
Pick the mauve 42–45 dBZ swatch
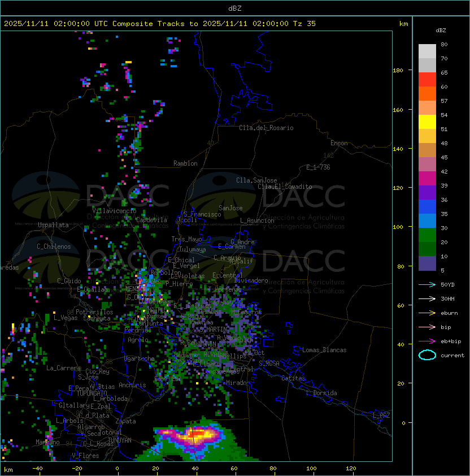point(427,165)
